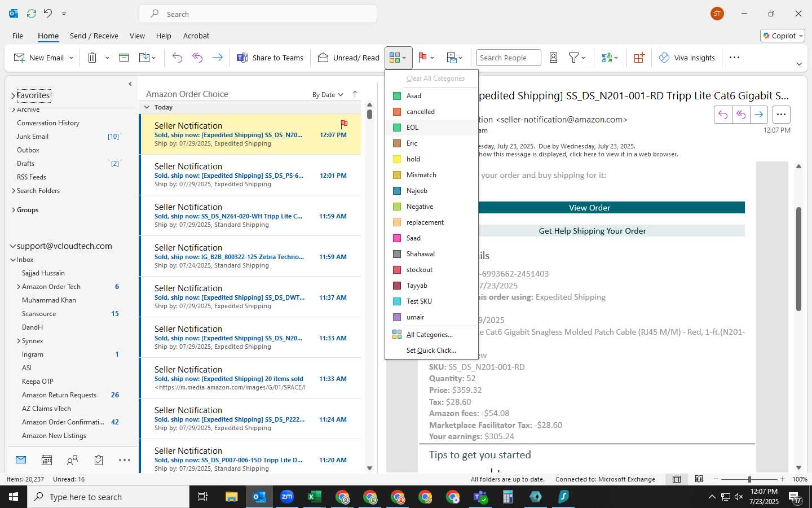Click the Address Book icon

tap(554, 58)
